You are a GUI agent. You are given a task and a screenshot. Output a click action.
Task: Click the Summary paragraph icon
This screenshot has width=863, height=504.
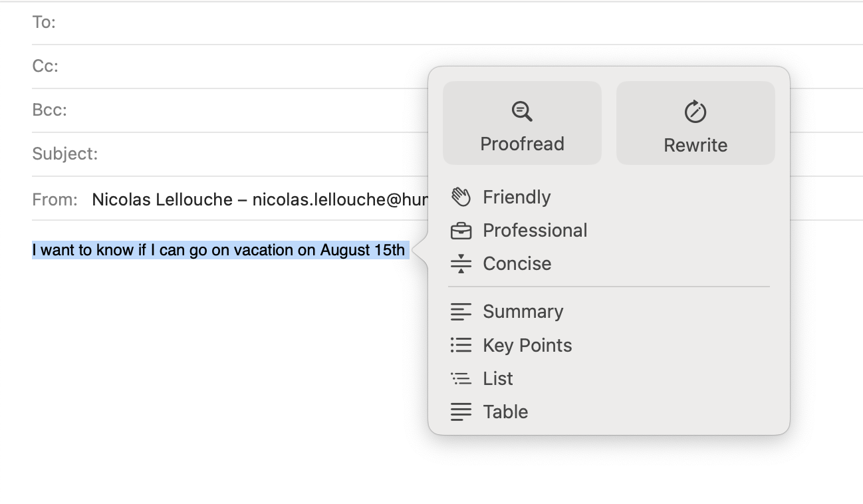point(461,312)
